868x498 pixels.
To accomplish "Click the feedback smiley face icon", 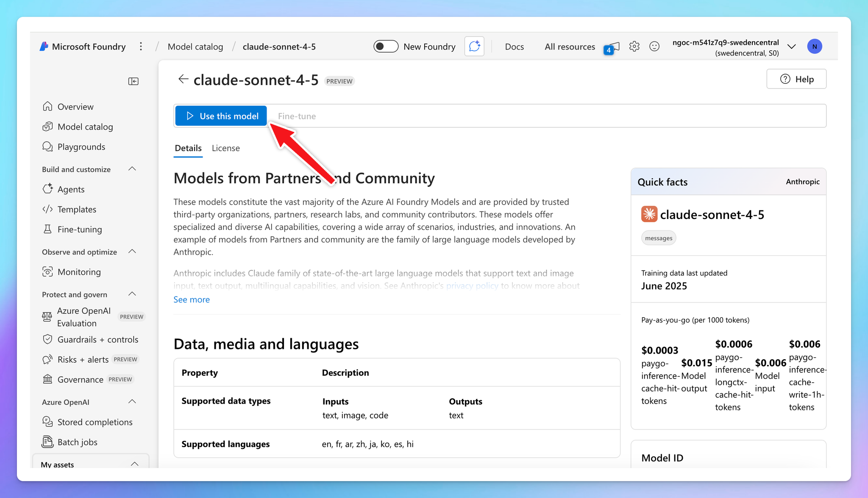I will point(654,47).
